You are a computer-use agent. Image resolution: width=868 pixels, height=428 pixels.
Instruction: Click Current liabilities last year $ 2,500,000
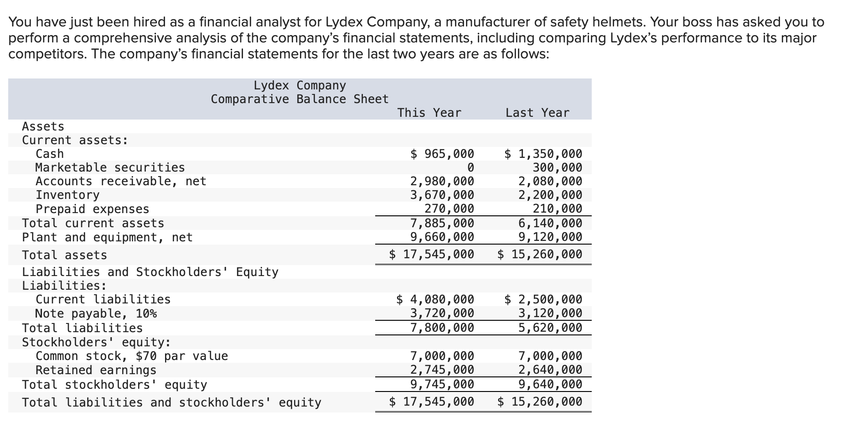click(543, 299)
